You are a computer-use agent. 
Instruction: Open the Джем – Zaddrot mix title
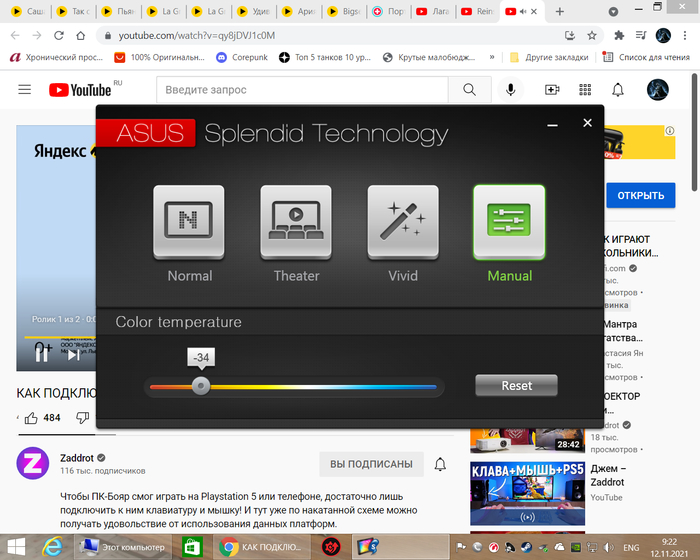[608, 475]
